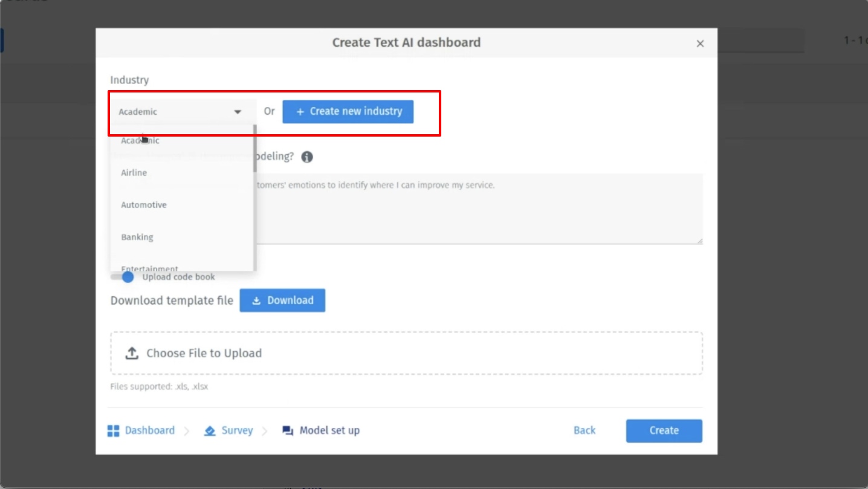Pick Automotive from the industry options

coord(181,205)
